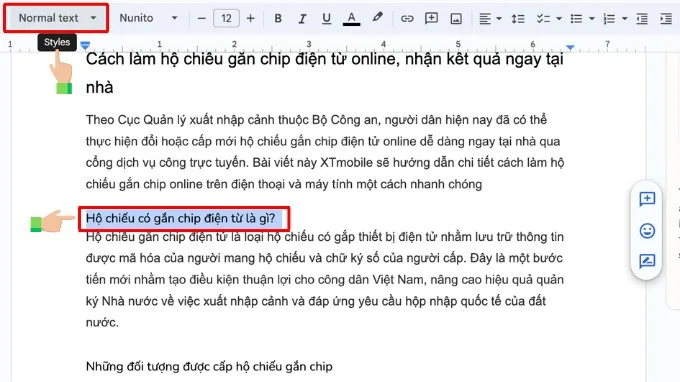Click the title's second line 'nhà'
The width and height of the screenshot is (680, 382).
click(99, 88)
